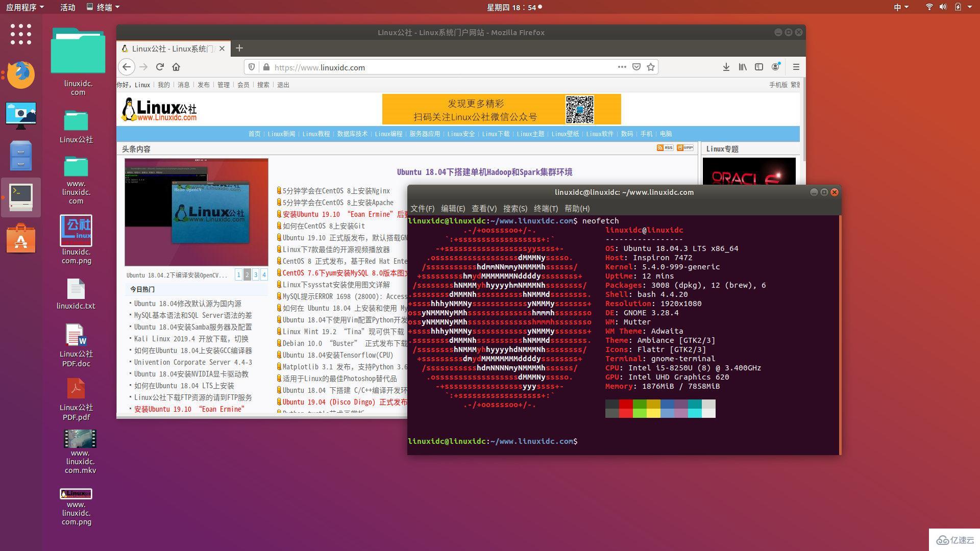The width and height of the screenshot is (980, 551).
Task: Launch Firefox from the dock
Action: pyautogui.click(x=21, y=74)
